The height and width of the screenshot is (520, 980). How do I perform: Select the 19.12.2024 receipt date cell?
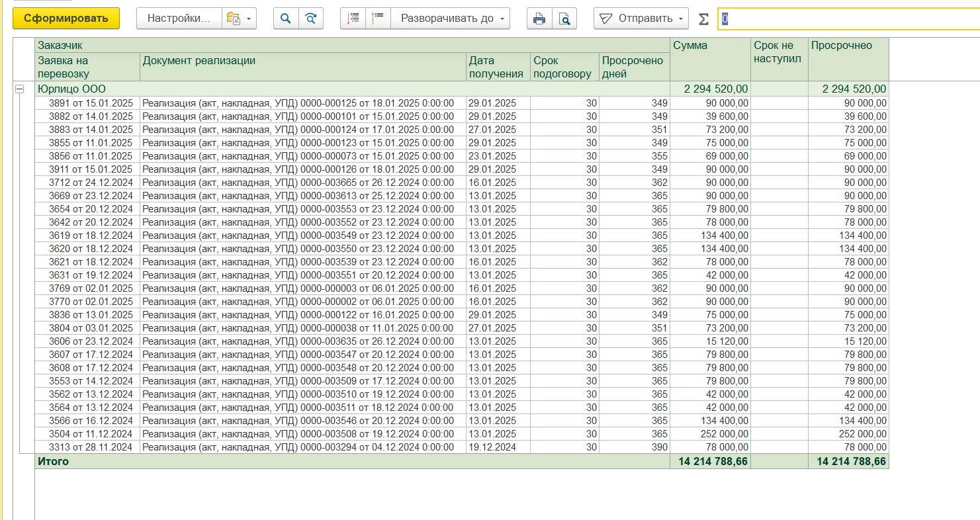(x=498, y=447)
